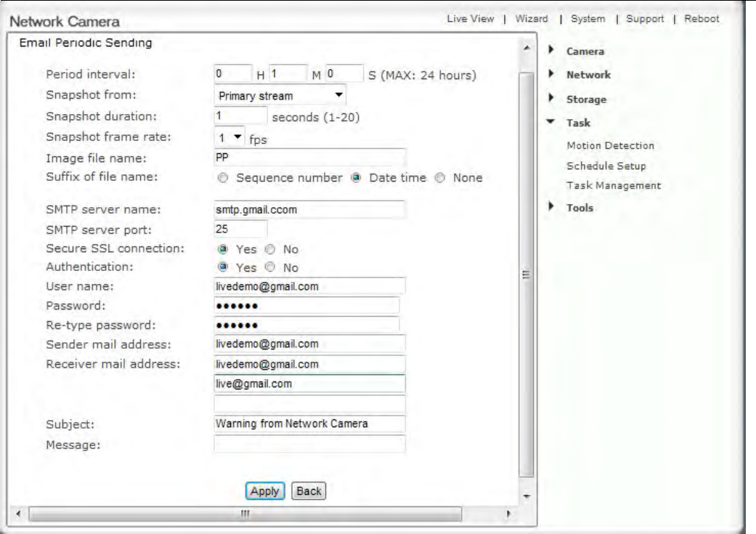Click the Tools menu label
This screenshot has width=756, height=534.
[x=580, y=208]
